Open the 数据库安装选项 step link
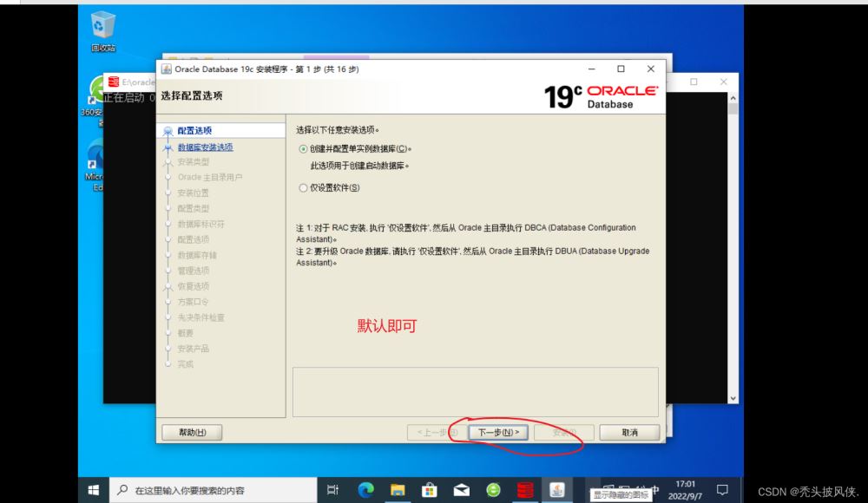The image size is (868, 503). (x=205, y=147)
